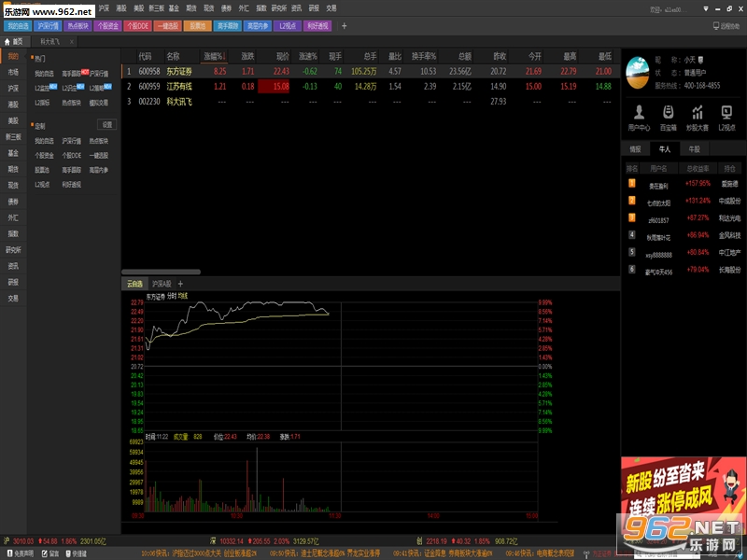The height and width of the screenshot is (560, 747).
Task: Sort by 涨幅% column header
Action: pos(215,56)
